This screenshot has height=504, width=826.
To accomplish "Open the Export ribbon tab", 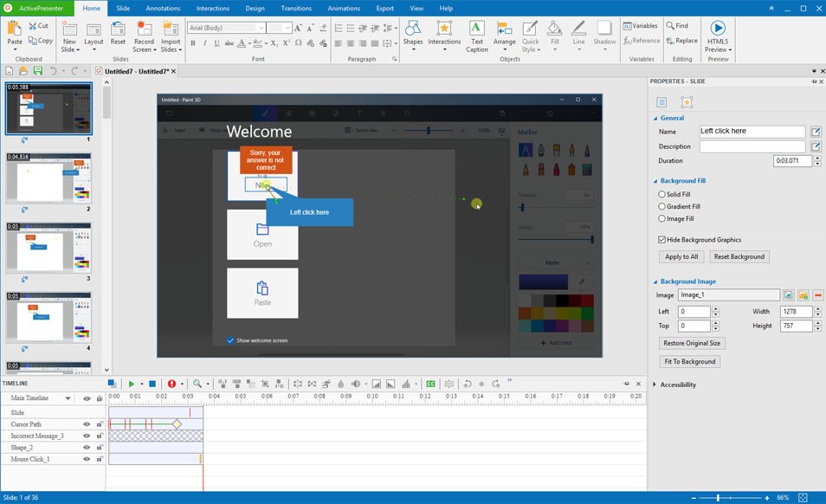I will coord(385,9).
